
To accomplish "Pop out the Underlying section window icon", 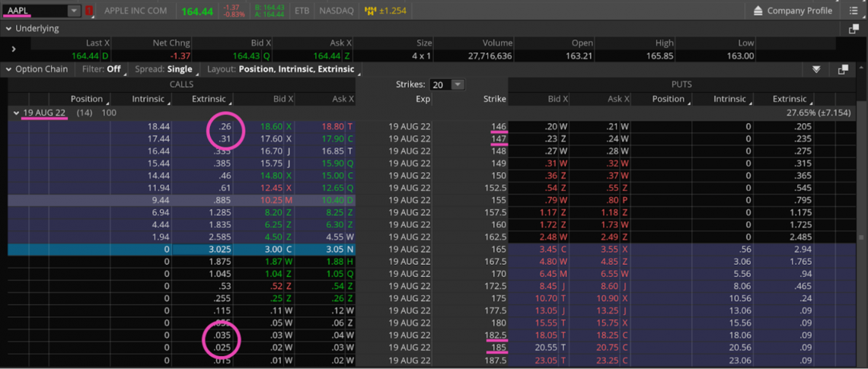I will click(854, 29).
